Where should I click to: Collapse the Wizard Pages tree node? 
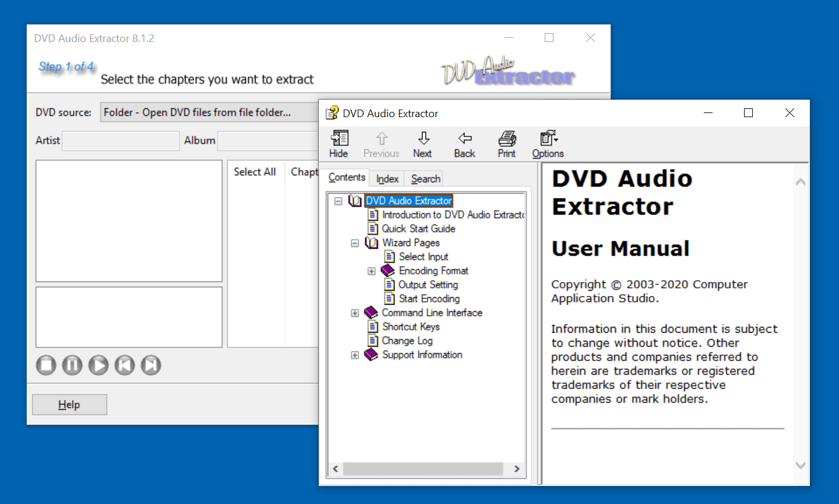pos(355,243)
